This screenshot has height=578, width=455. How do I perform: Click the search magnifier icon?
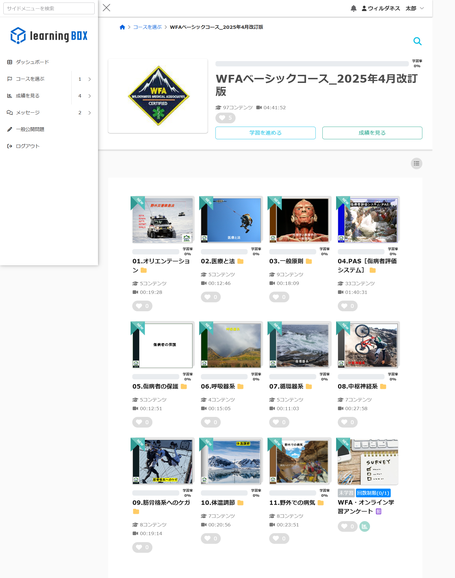coord(417,41)
